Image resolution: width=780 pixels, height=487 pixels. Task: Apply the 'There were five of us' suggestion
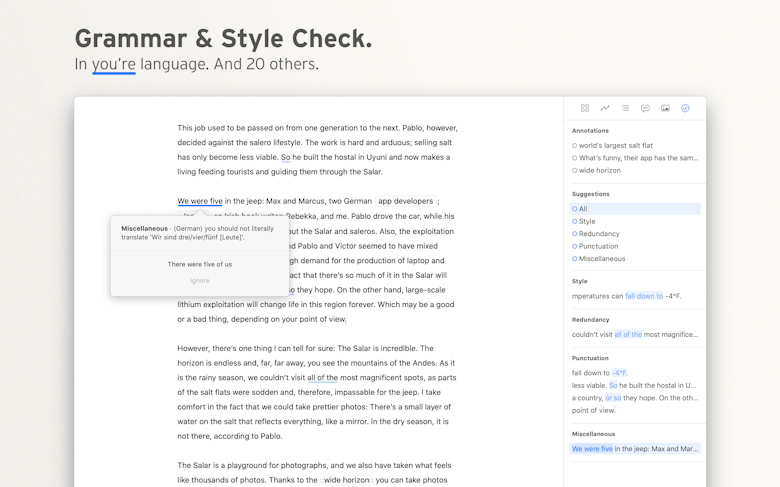(199, 264)
